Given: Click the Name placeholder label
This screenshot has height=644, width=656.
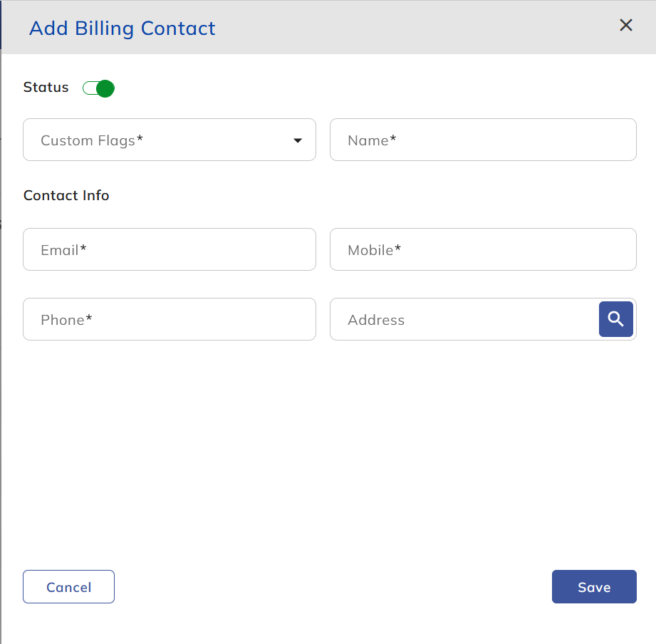Looking at the screenshot, I should tap(371, 140).
